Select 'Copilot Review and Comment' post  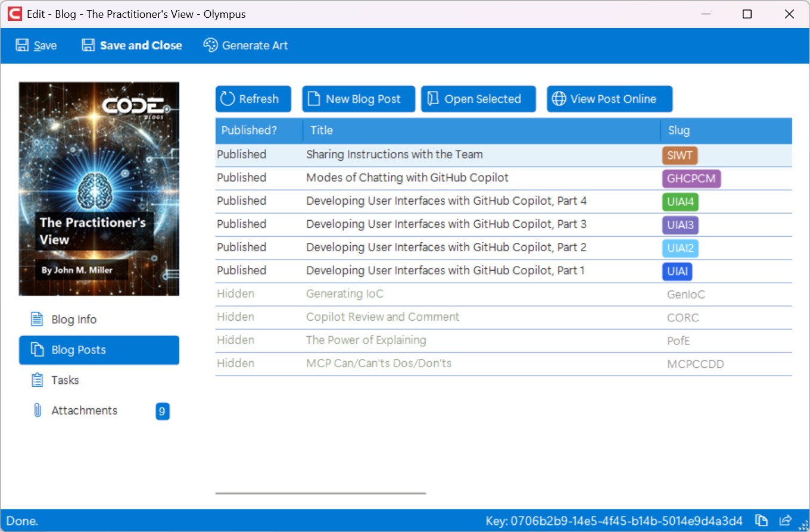(x=504, y=317)
